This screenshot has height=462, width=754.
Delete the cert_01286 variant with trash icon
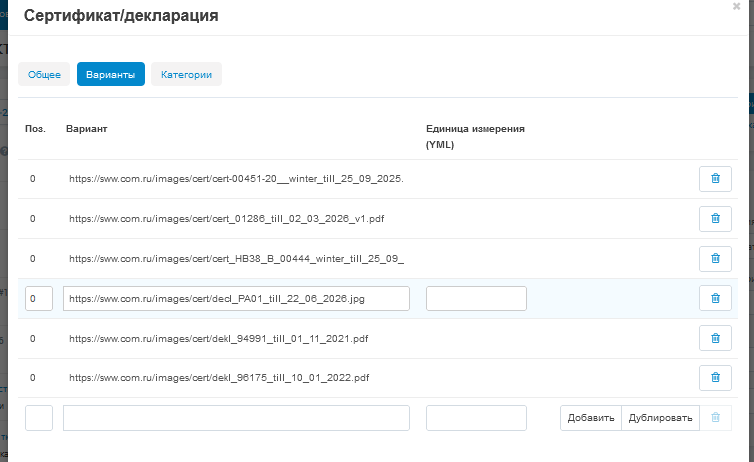click(715, 219)
